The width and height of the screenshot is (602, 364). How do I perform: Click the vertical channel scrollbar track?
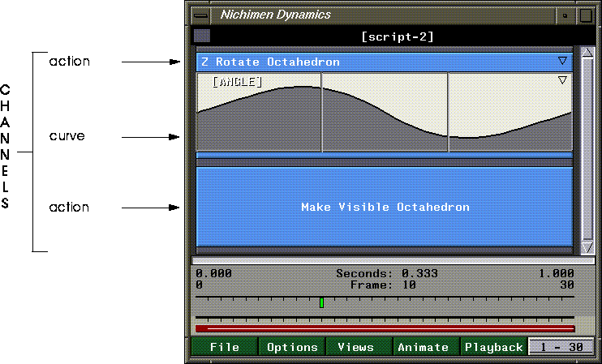pos(587,150)
